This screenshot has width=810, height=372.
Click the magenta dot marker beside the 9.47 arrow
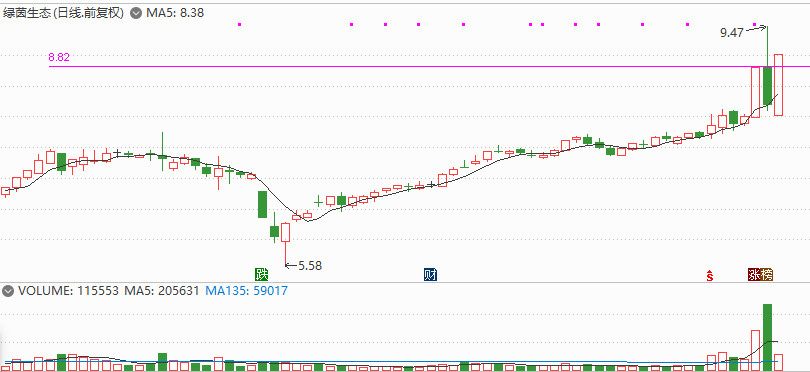pos(755,24)
